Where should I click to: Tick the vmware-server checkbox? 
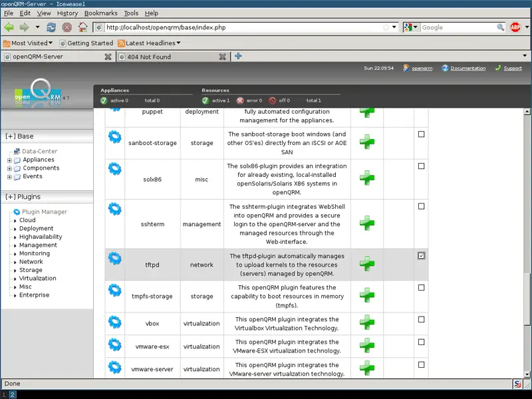coord(421,364)
